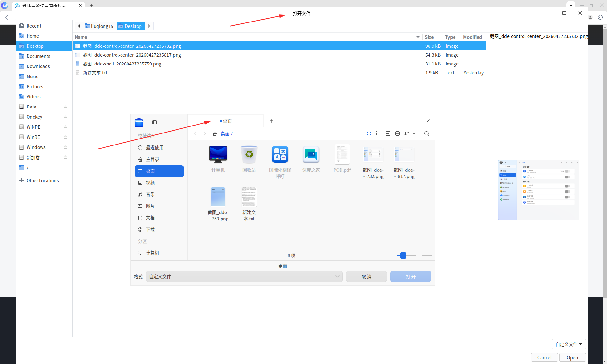Switch to tree view in the file dialog

[x=388, y=133]
